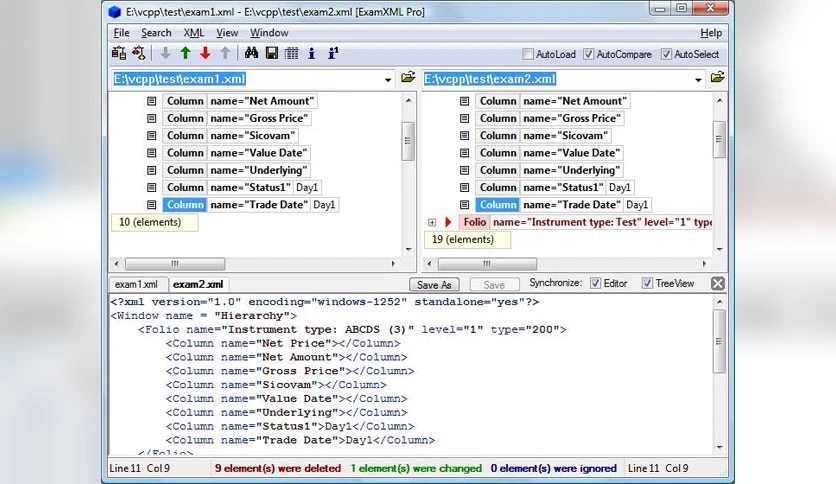This screenshot has width=836, height=484.
Task: Click the grey down arrow toolbar icon
Action: [x=166, y=53]
